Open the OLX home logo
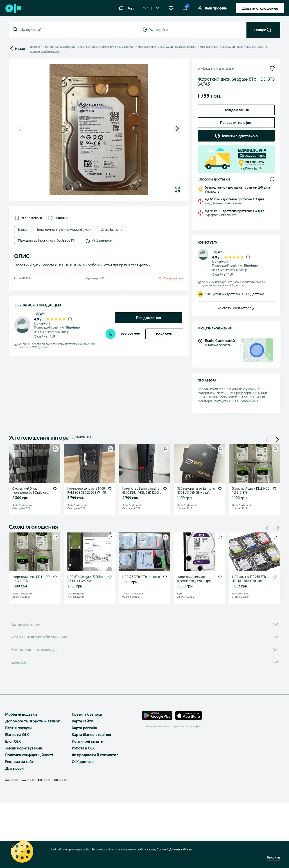 tap(14, 8)
